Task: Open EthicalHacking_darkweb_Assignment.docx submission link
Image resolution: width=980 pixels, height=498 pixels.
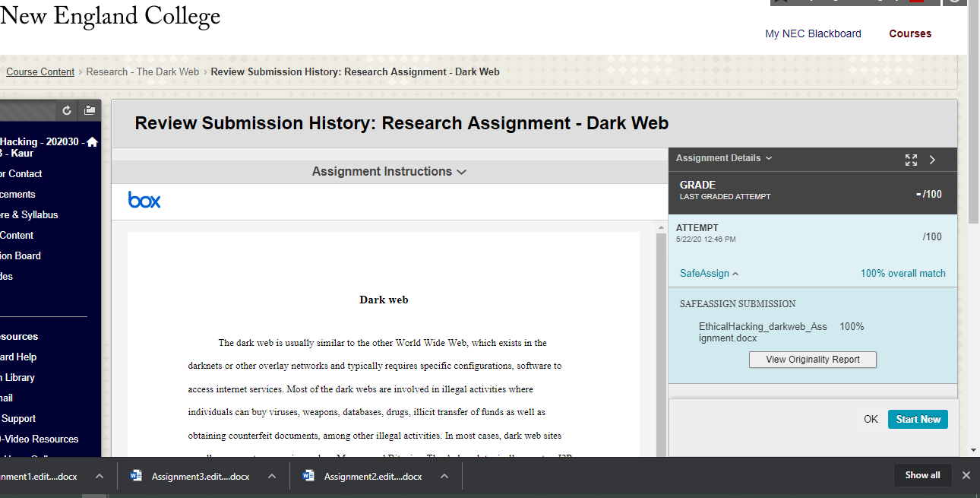Action: (763, 332)
